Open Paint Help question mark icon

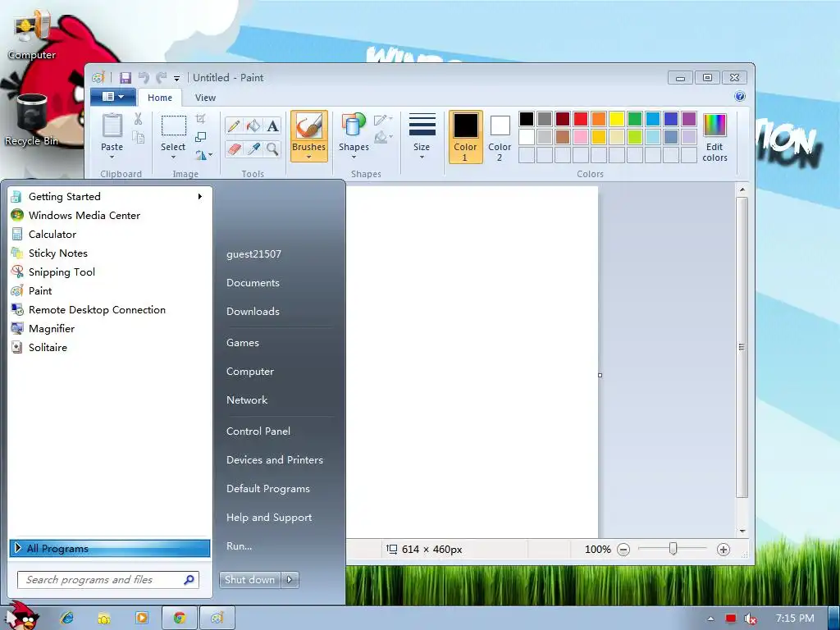[740, 97]
